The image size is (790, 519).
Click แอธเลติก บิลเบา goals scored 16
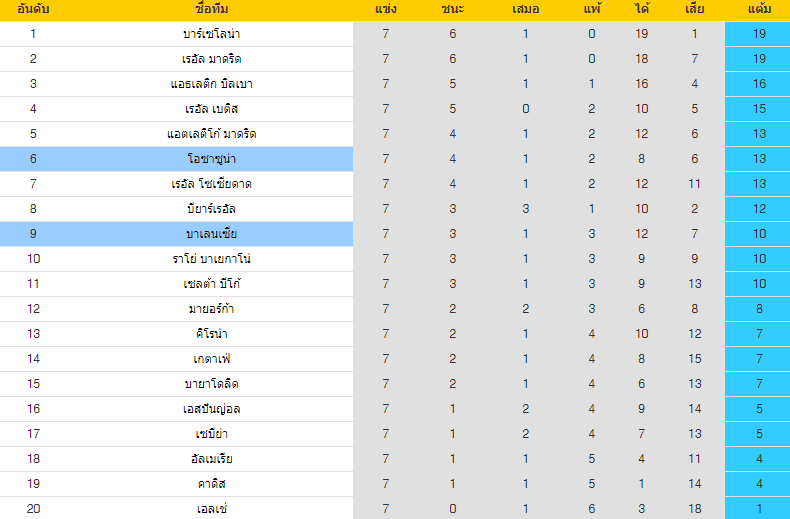(x=641, y=84)
